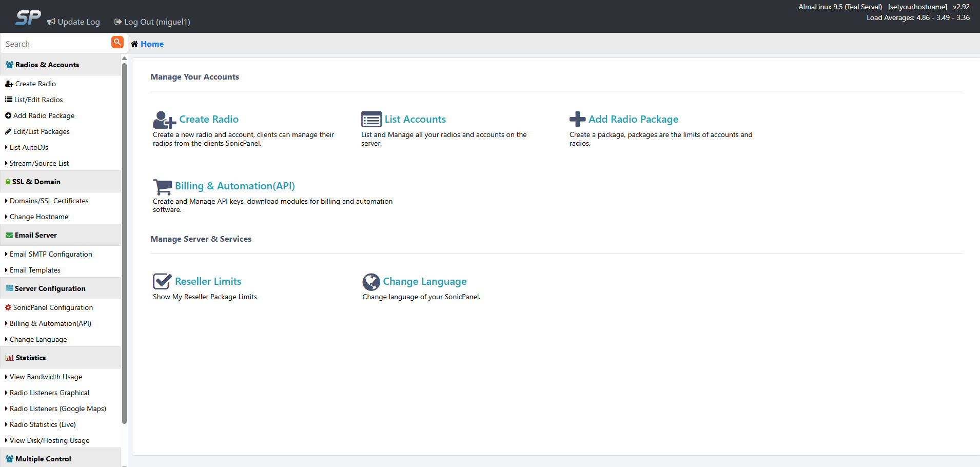
Task: Go to Home breadcrumb link
Action: [x=152, y=44]
